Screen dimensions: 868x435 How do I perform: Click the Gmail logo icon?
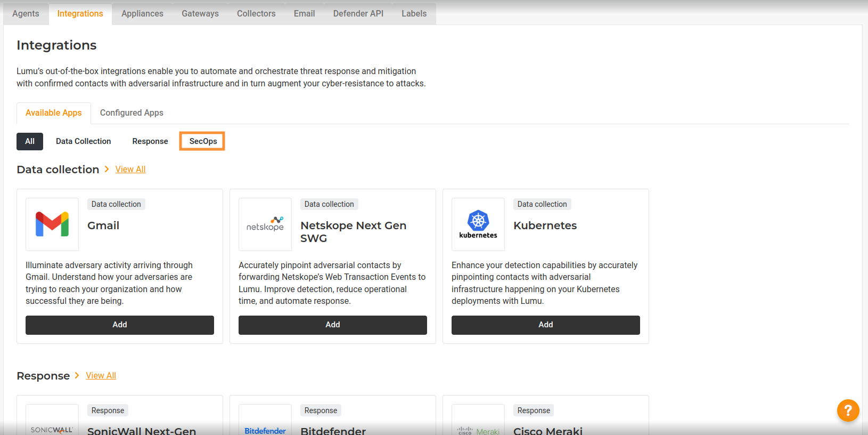pyautogui.click(x=52, y=224)
